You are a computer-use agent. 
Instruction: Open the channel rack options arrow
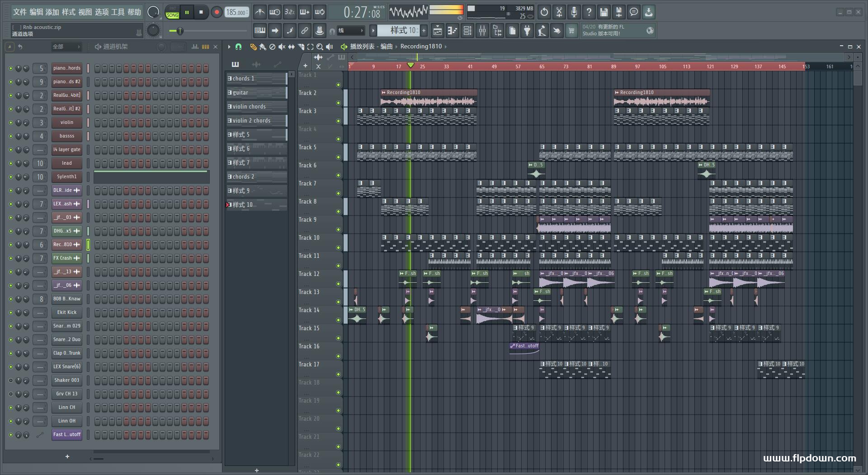(9, 47)
